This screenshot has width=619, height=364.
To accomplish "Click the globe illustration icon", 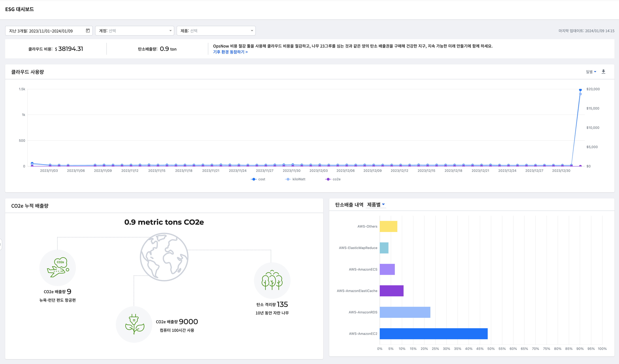I will pyautogui.click(x=164, y=257).
